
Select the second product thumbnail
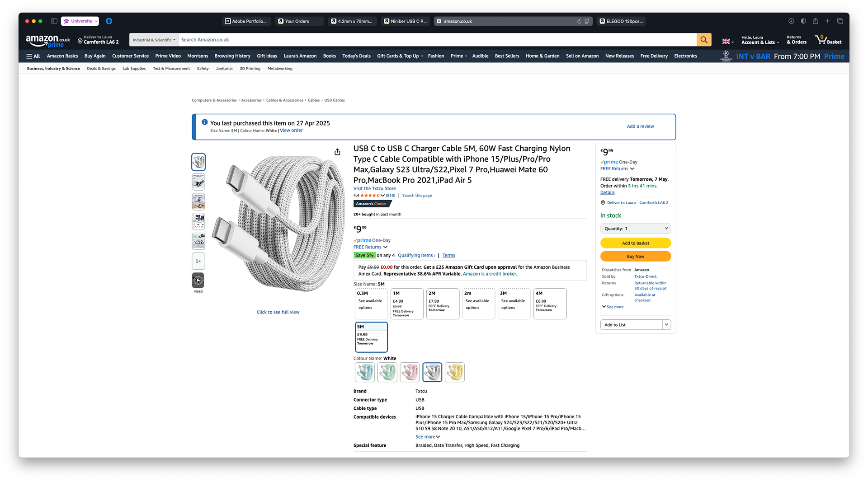(198, 182)
